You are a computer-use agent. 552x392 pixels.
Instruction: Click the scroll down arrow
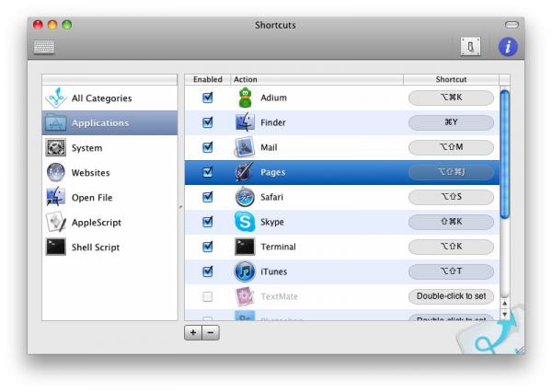pos(504,314)
